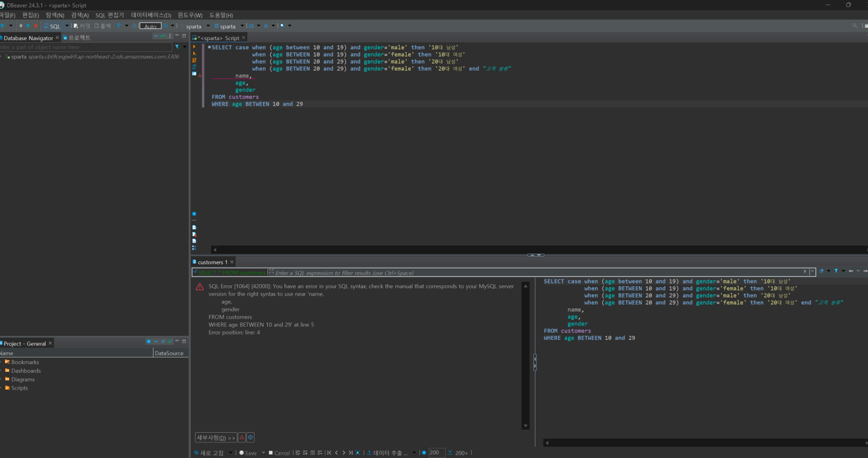Click the dashboard gauge icon in toolbar
This screenshot has width=868, height=458.
pyautogui.click(x=251, y=26)
